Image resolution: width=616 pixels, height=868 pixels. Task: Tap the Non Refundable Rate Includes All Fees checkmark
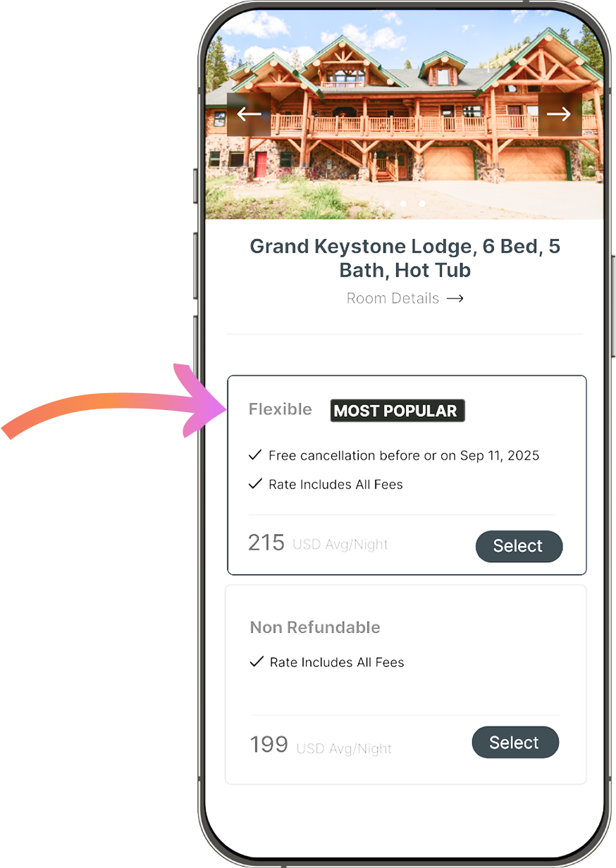pos(257,662)
